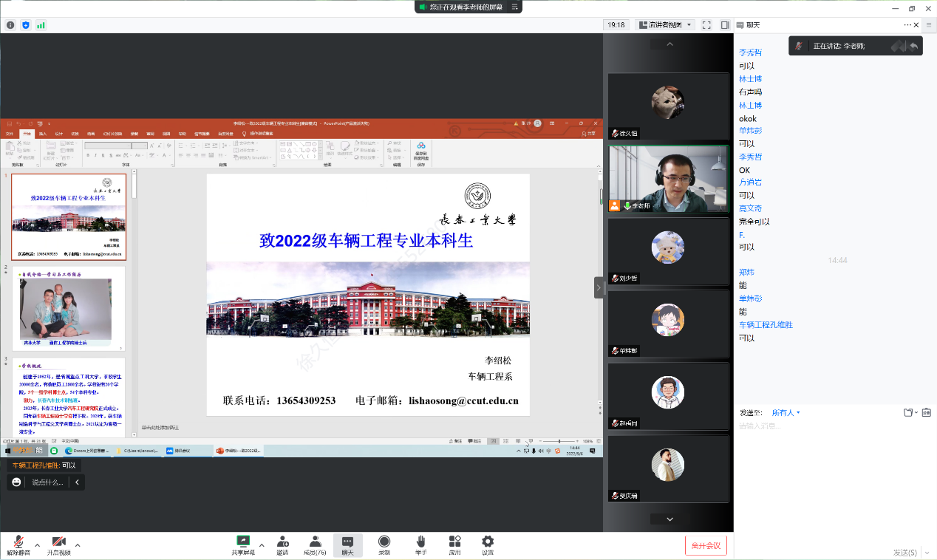Click the blue security shield icon
This screenshot has width=937, height=560.
point(26,24)
